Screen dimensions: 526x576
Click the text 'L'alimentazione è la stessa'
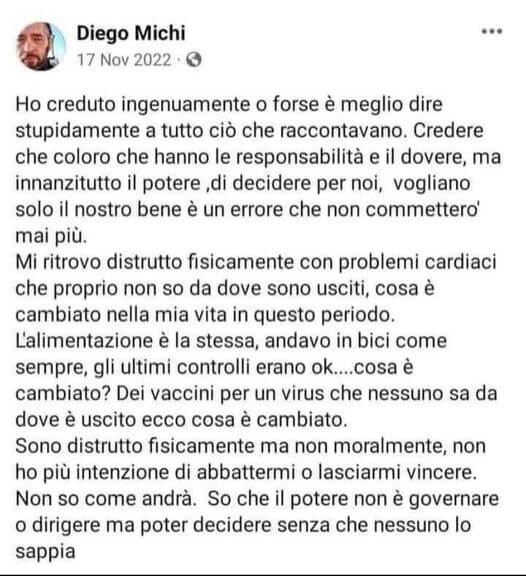point(135,341)
